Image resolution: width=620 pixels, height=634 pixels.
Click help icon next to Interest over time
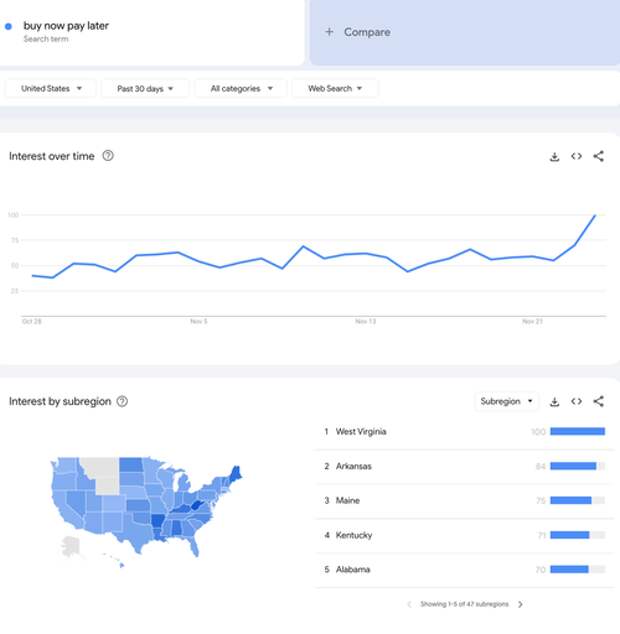coord(108,156)
